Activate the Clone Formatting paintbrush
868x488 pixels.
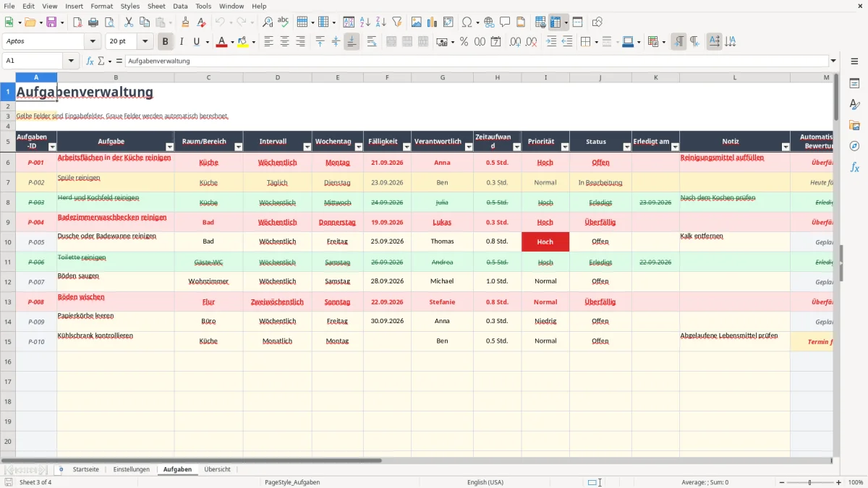coord(185,22)
